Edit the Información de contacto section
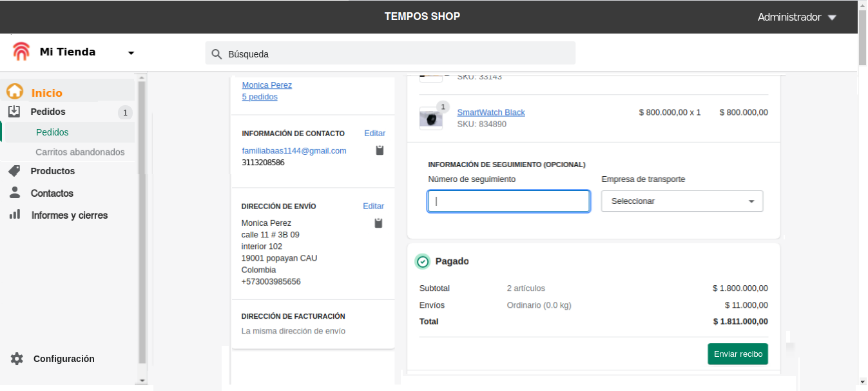Viewport: 868px width, 391px height. pos(374,134)
